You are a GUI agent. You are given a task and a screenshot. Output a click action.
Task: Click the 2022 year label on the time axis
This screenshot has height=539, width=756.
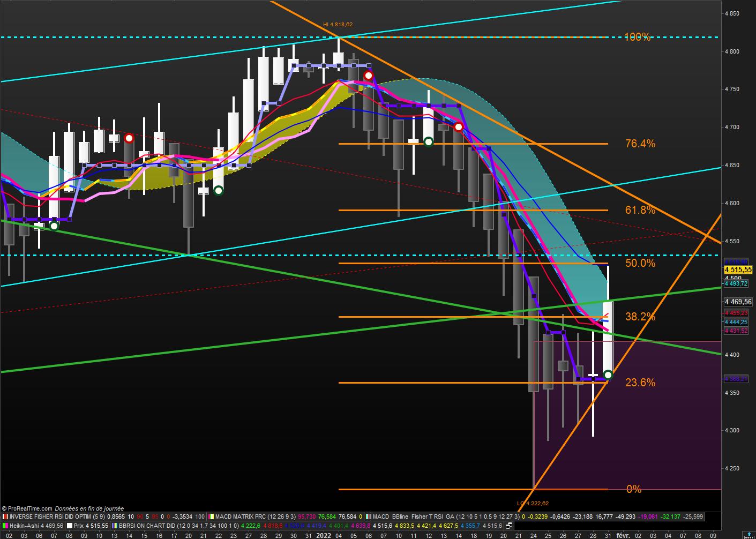pos(323,535)
